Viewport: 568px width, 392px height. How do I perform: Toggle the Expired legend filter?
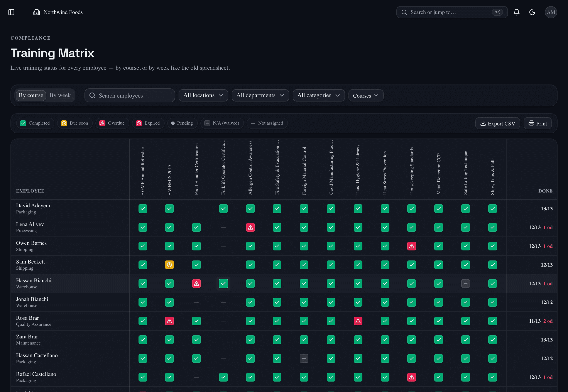point(148,123)
